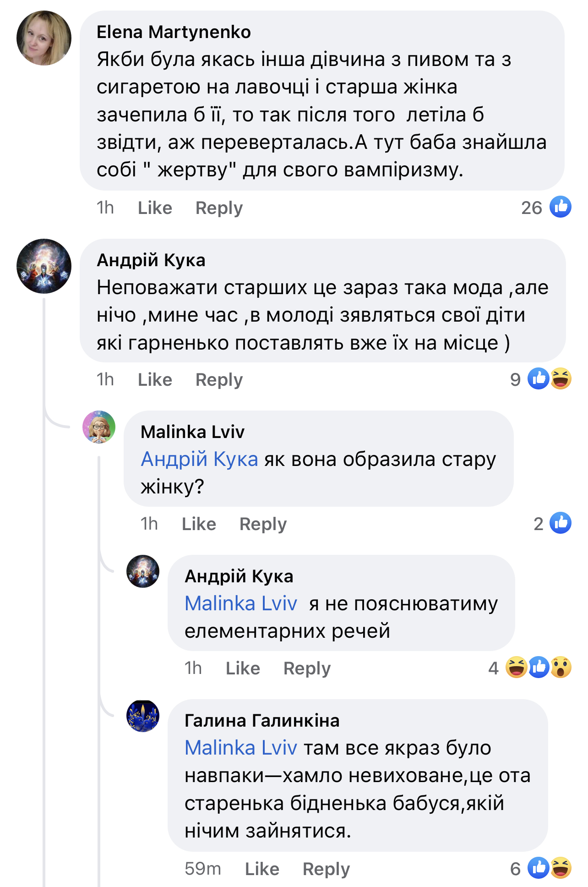Click the like reaction icon on Malinka Lviv's reply
The width and height of the screenshot is (588, 887).
561,523
